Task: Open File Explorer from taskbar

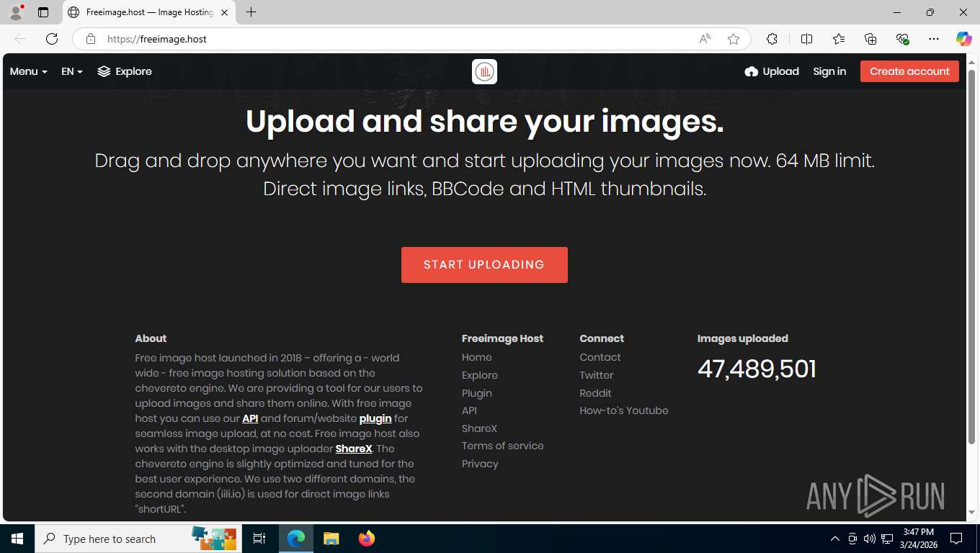Action: coord(331,539)
